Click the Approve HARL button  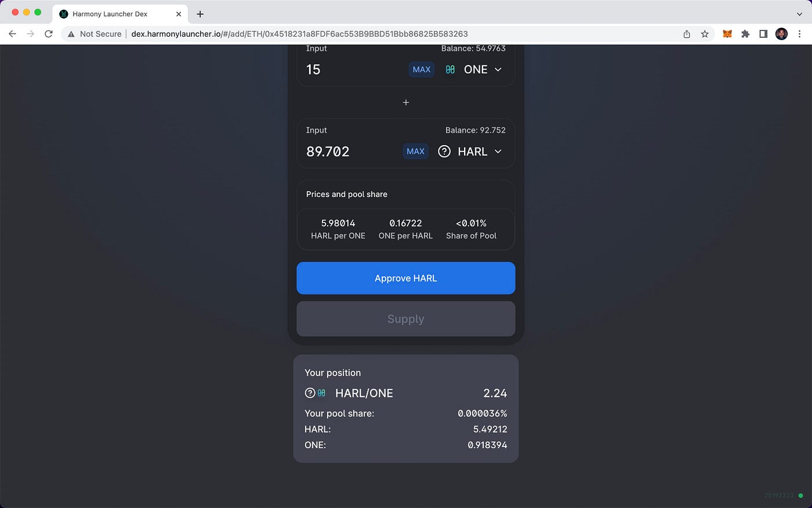click(406, 278)
